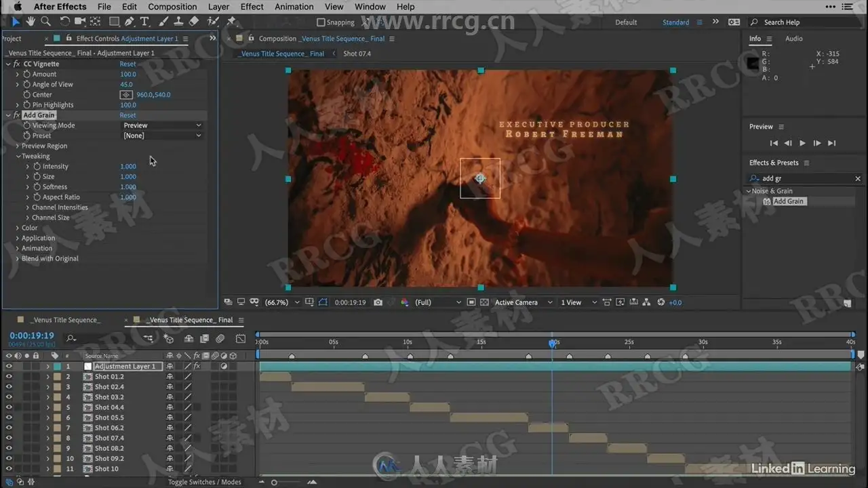
Task: Toggle visibility of Shot 03.2 layer
Action: [x=9, y=397]
